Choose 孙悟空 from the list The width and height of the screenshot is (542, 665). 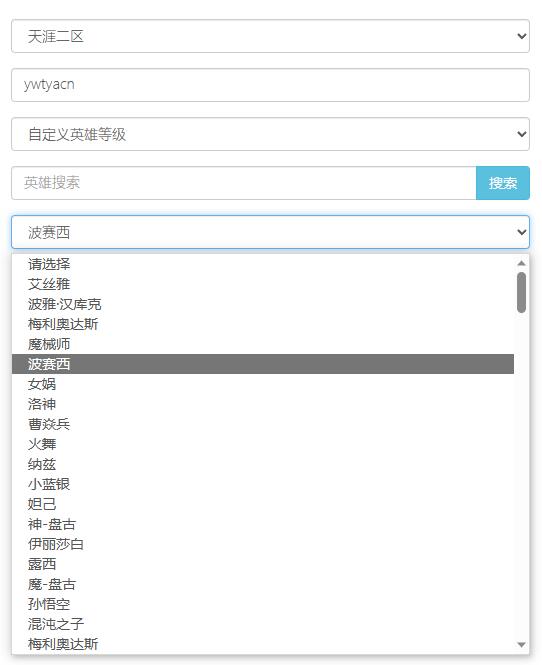click(x=263, y=604)
